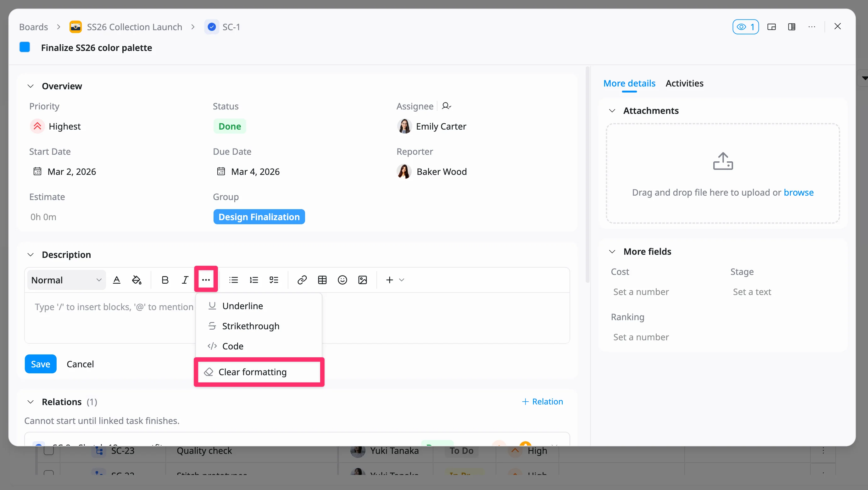
Task: Edit the task title Finalize SS26 color palette
Action: [x=96, y=47]
